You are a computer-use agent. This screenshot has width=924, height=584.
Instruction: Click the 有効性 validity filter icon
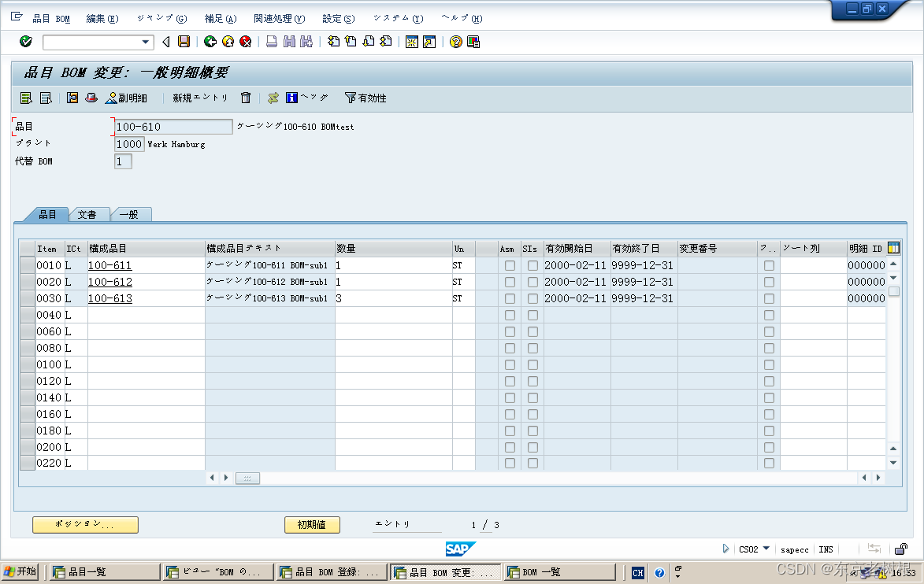coord(353,98)
